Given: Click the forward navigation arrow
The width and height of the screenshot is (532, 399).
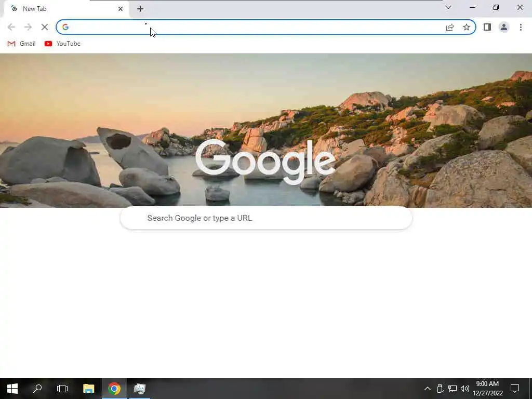Looking at the screenshot, I should [28, 27].
